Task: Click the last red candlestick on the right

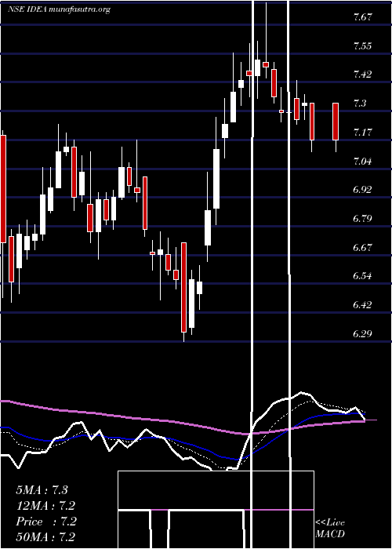Action: (336, 122)
